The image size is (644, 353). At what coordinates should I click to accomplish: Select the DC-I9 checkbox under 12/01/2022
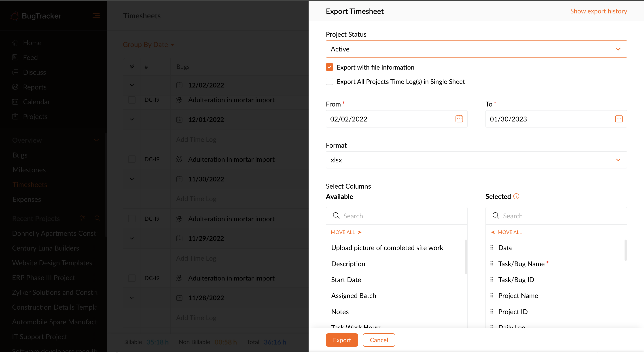pyautogui.click(x=132, y=159)
